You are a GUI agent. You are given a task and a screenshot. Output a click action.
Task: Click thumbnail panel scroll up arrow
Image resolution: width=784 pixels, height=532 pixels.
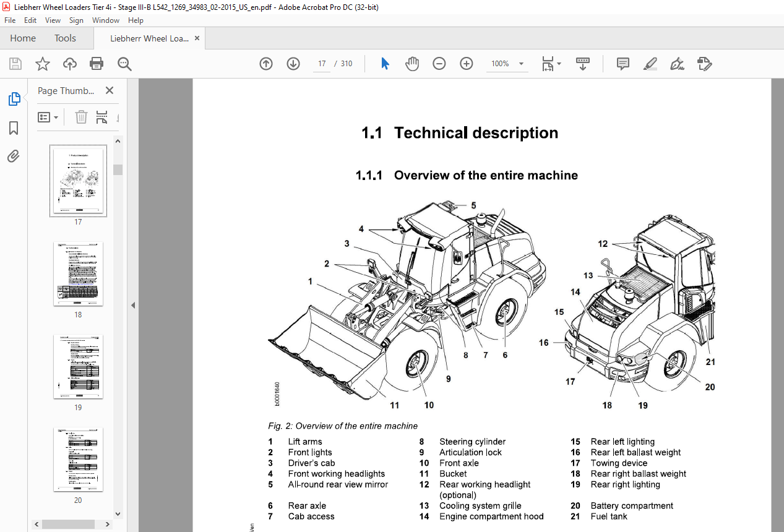(x=118, y=141)
